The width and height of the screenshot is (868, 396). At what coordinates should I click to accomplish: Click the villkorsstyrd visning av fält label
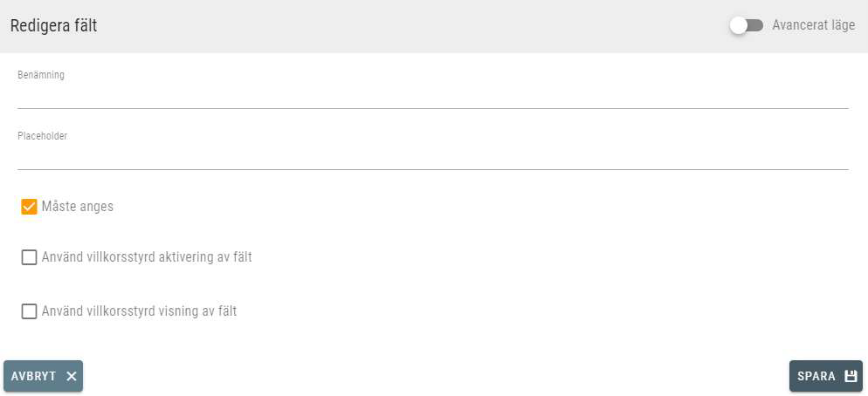(x=139, y=311)
